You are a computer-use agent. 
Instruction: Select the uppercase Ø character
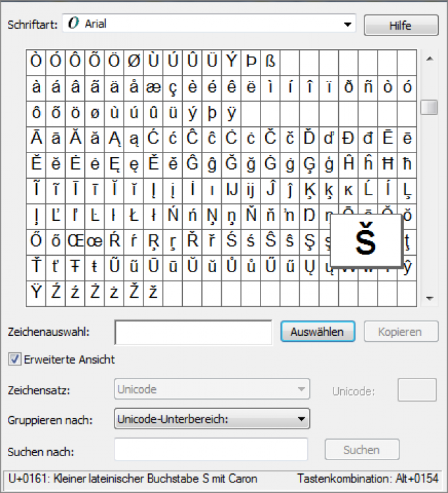point(134,62)
